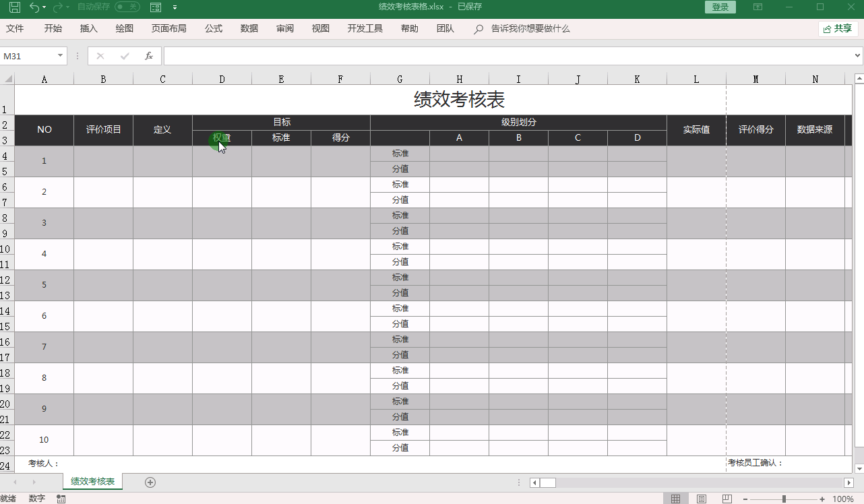Click the Undo arrow icon
864x504 pixels.
[34, 7]
